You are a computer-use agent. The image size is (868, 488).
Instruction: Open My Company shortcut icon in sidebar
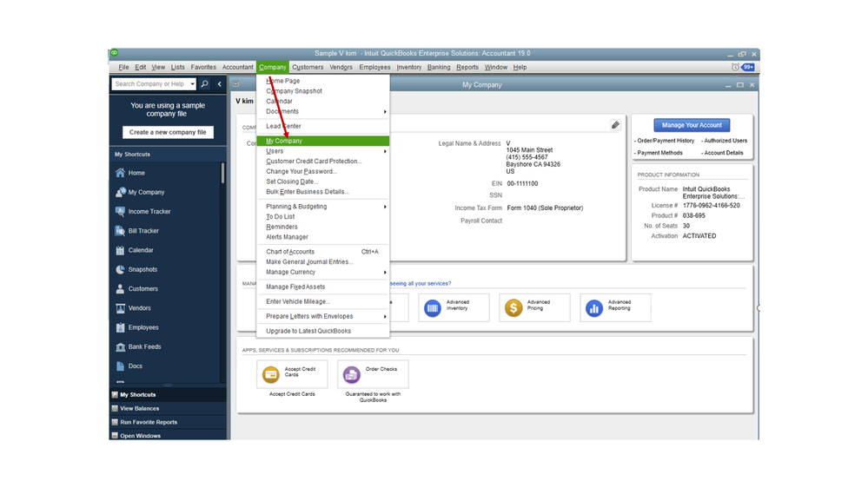point(120,192)
